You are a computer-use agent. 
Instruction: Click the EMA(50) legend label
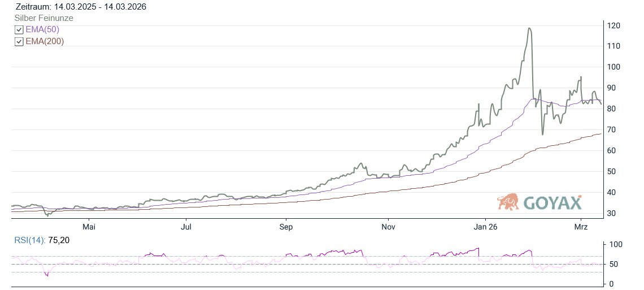click(x=42, y=30)
